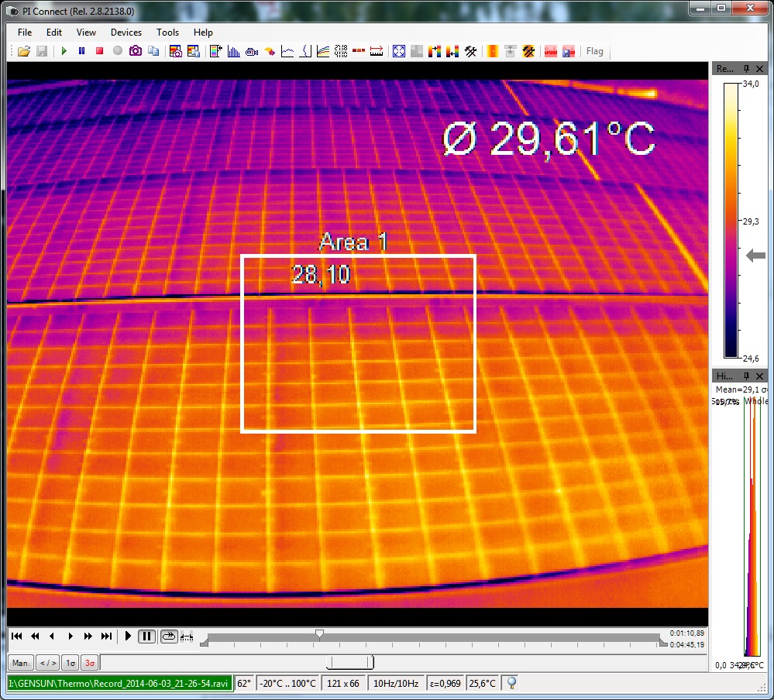Screen dimensions: 774x700
Task: Skip to the end of recording
Action: [x=107, y=637]
